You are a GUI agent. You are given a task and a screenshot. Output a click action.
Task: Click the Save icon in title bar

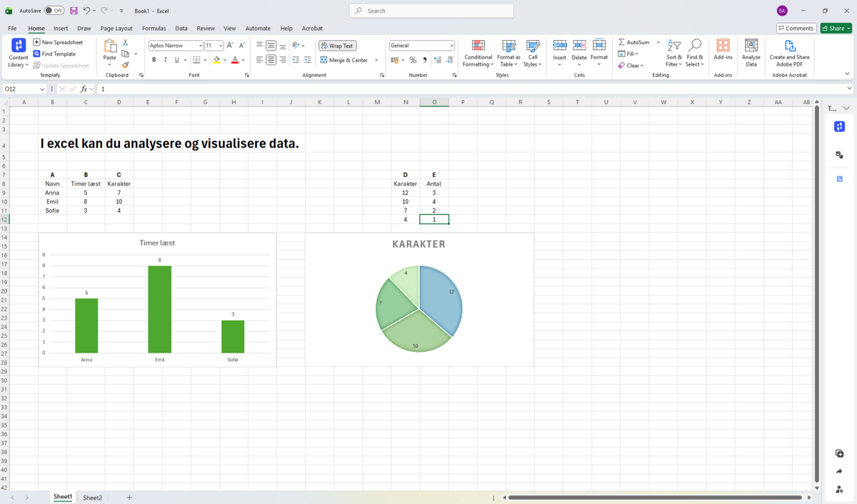(74, 11)
